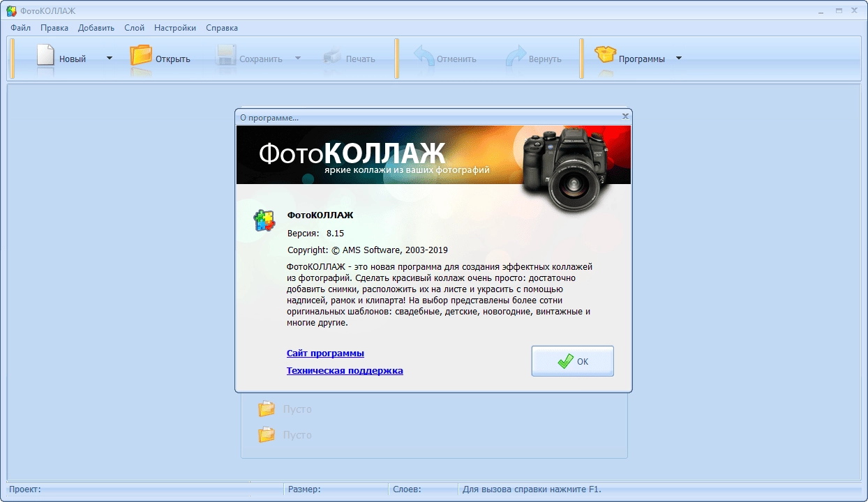Follow the Сайт программы link
Viewport: 868px width, 502px height.
click(325, 353)
